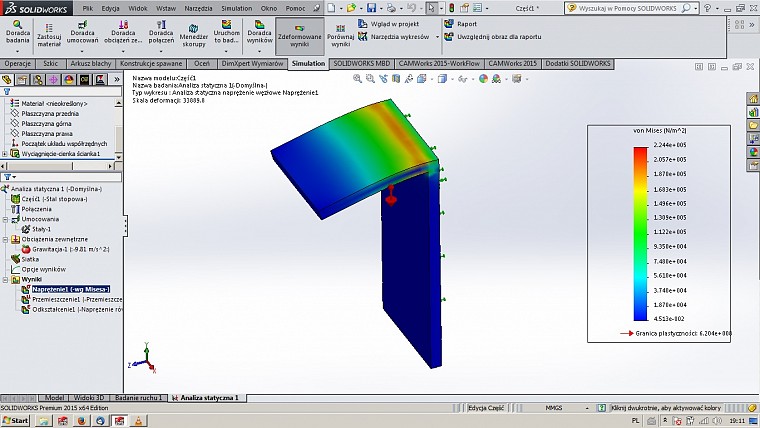Click Porównaj wyniki compare results
The image size is (760, 428).
340,36
